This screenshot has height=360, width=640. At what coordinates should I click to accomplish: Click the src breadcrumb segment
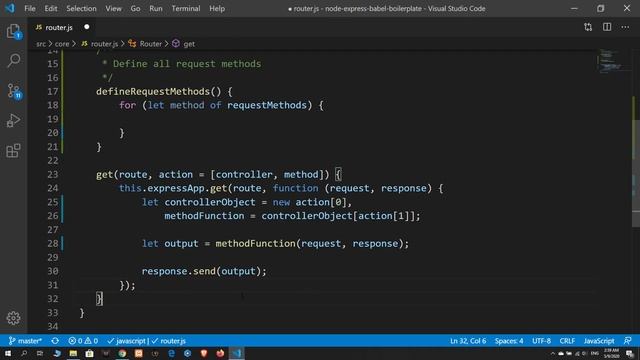pos(41,44)
